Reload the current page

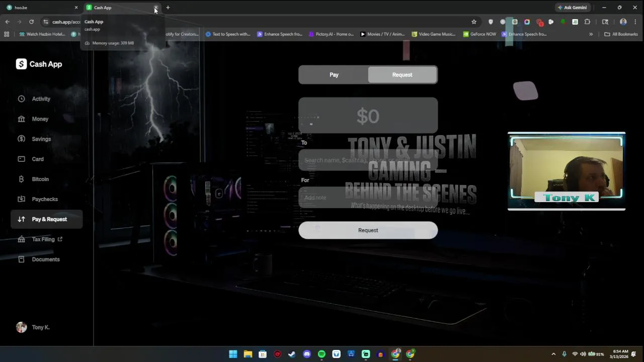[x=31, y=22]
